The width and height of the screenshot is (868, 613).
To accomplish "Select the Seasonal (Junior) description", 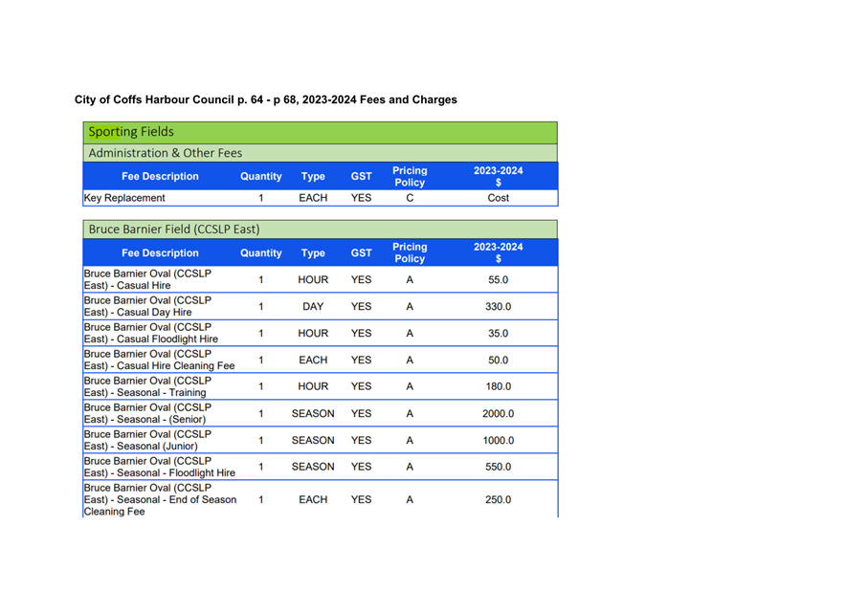I will 147,440.
